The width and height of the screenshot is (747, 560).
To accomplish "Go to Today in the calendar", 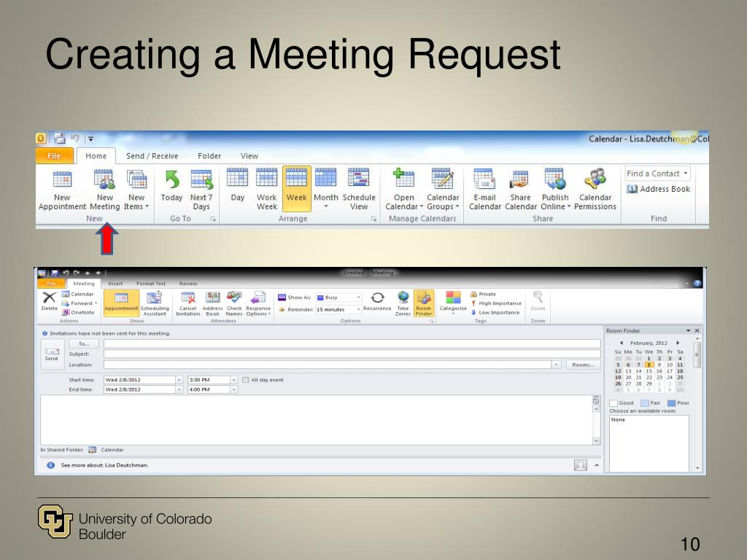I will 172,186.
